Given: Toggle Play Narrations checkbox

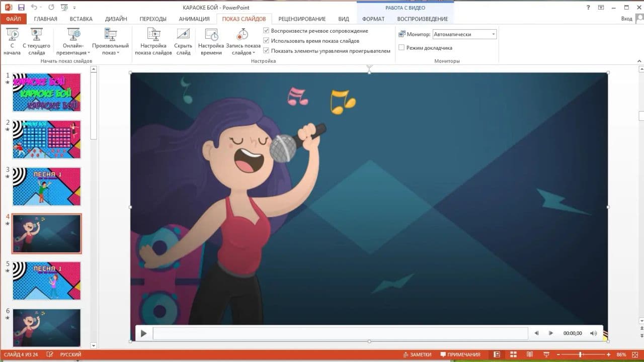Looking at the screenshot, I should (x=266, y=31).
